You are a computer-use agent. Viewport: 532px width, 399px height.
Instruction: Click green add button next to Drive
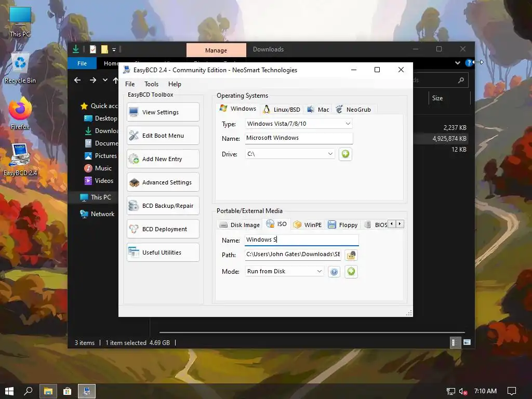(x=345, y=154)
